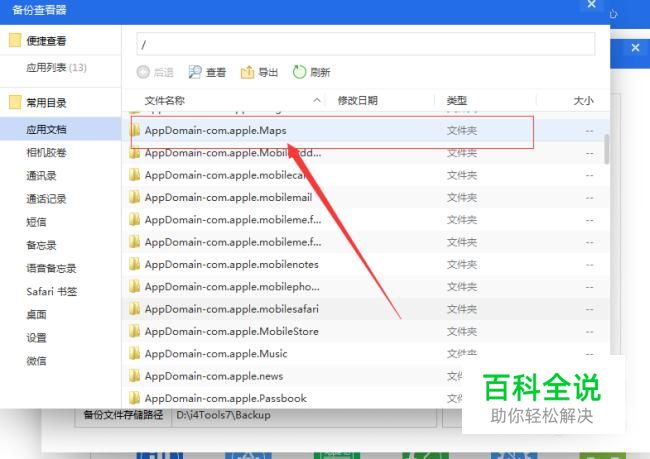The height and width of the screenshot is (459, 650).
Task: Select folder icon of AppDomain-com.apple.Passbook
Action: (x=134, y=398)
